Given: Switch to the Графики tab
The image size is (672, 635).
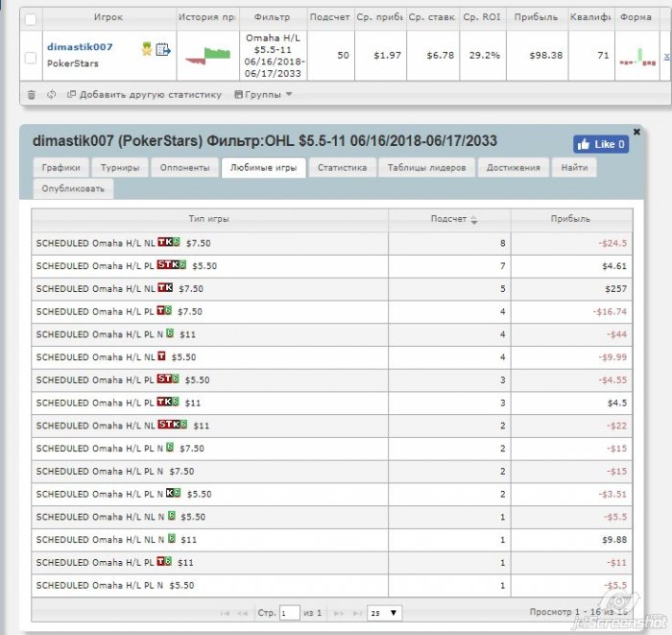Looking at the screenshot, I should pos(60,168).
